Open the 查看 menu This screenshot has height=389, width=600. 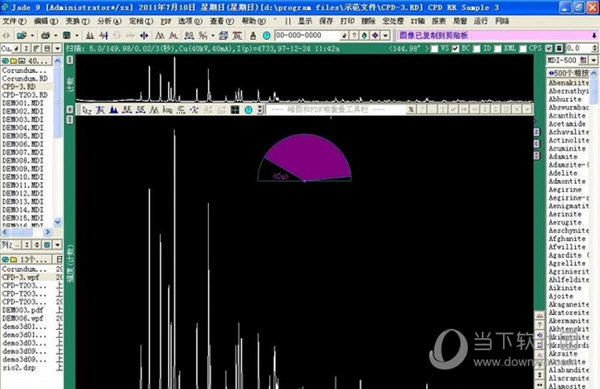point(222,21)
